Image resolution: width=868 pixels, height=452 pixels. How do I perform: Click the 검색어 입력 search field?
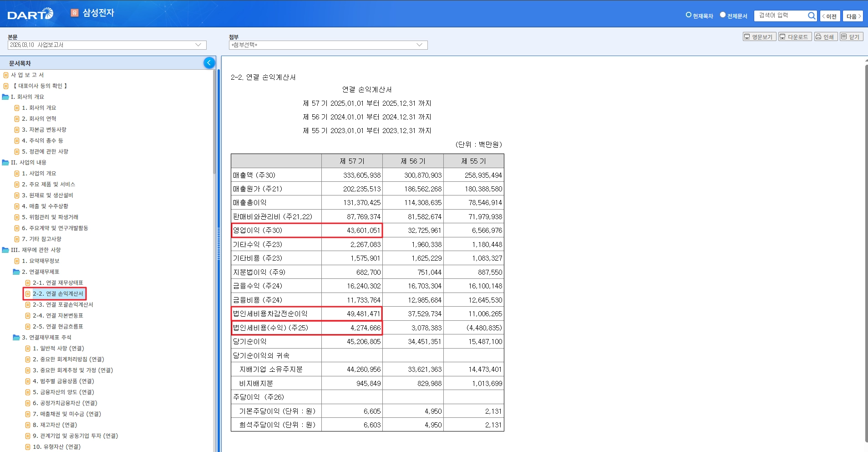pyautogui.click(x=780, y=16)
